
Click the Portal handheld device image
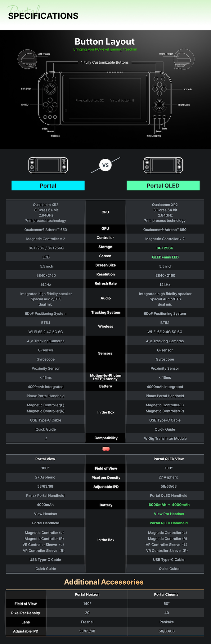click(x=48, y=165)
